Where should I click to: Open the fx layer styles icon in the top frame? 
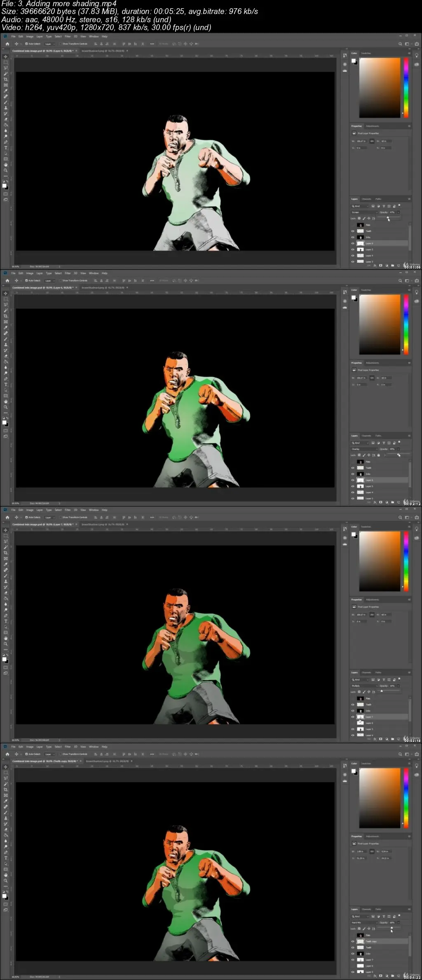pyautogui.click(x=375, y=266)
